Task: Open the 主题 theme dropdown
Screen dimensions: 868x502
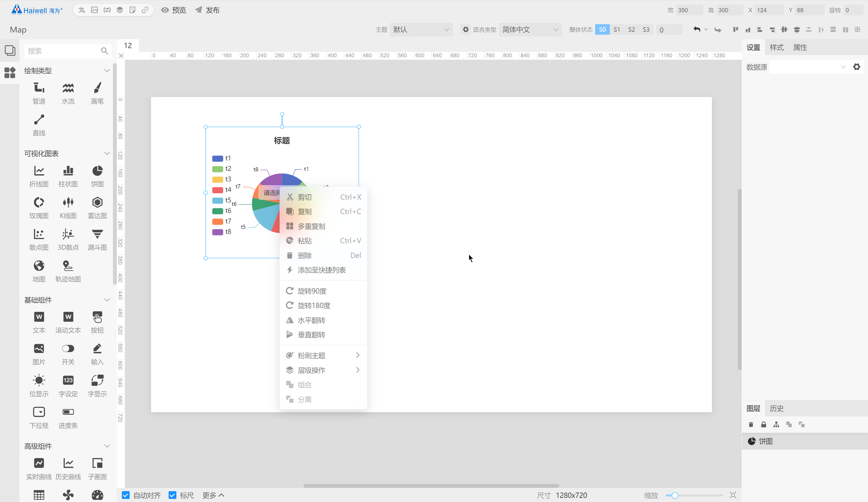Action: tap(421, 29)
